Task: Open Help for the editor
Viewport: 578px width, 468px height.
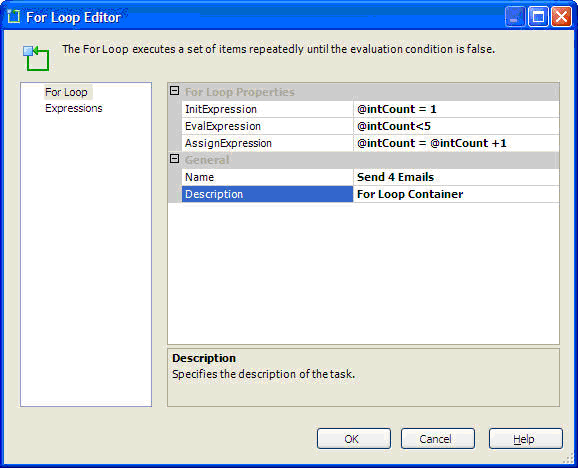Action: (526, 439)
